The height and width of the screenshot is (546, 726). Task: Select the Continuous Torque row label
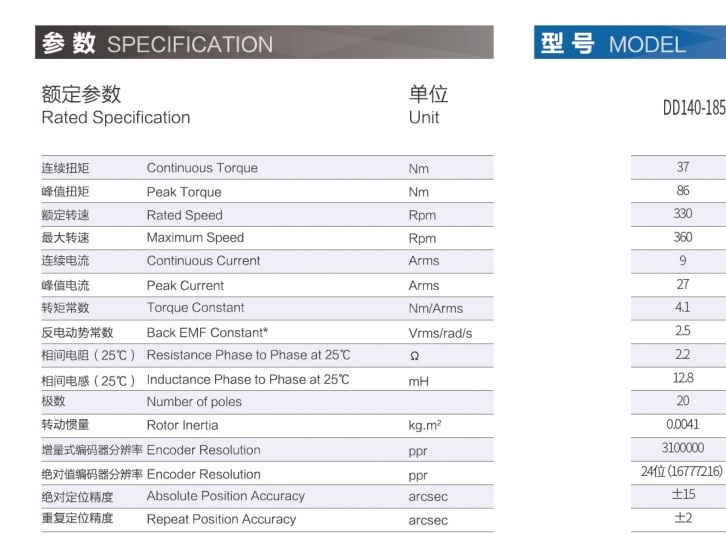tap(202, 168)
